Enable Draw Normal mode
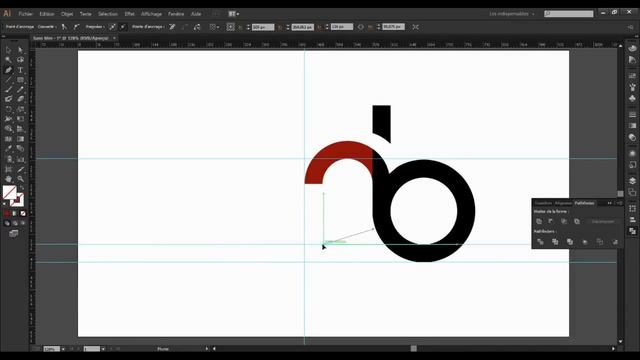Image resolution: width=640 pixels, height=360 pixels. [7, 223]
